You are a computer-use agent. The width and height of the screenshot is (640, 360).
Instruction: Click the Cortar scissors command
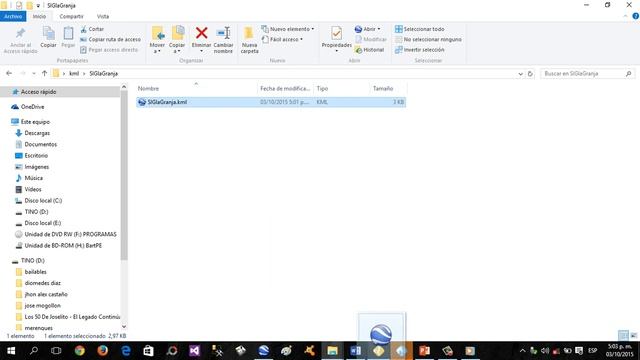[x=92, y=29]
